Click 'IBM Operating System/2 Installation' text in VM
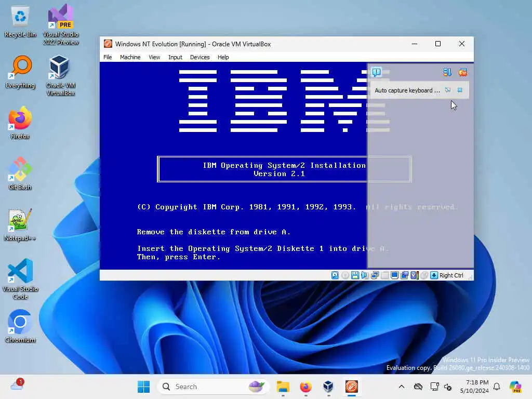 [x=284, y=165]
